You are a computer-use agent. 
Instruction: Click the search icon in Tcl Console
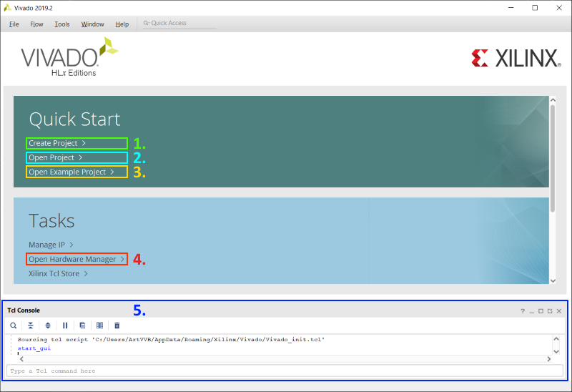[13, 325]
